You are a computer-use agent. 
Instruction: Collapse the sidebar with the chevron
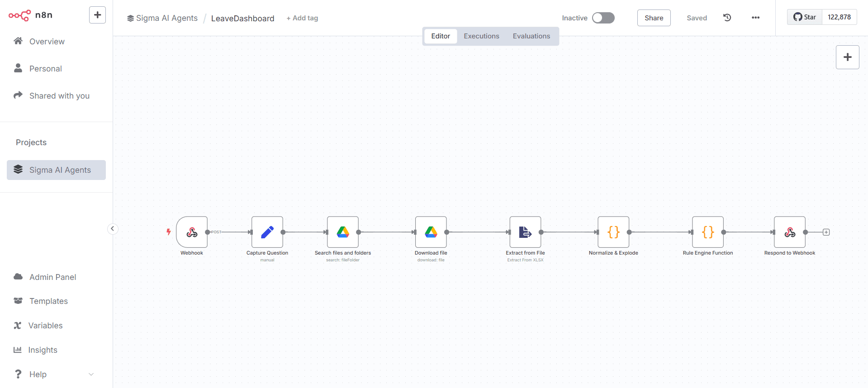(x=113, y=229)
